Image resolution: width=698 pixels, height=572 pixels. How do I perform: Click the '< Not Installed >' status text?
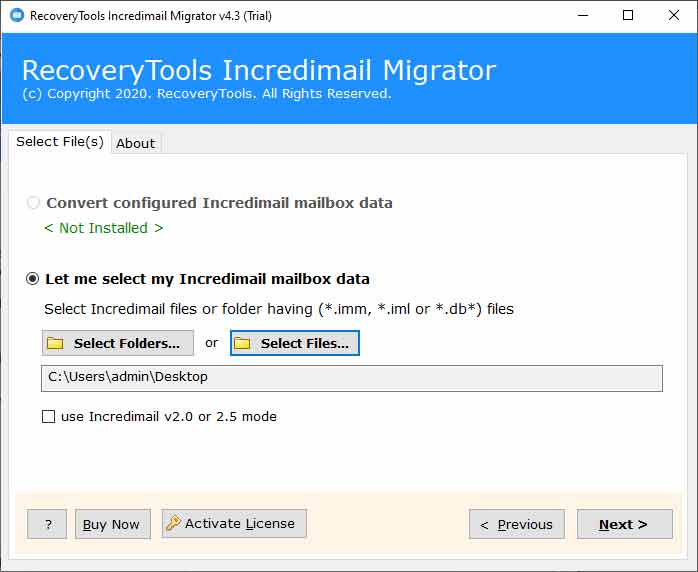pos(104,228)
